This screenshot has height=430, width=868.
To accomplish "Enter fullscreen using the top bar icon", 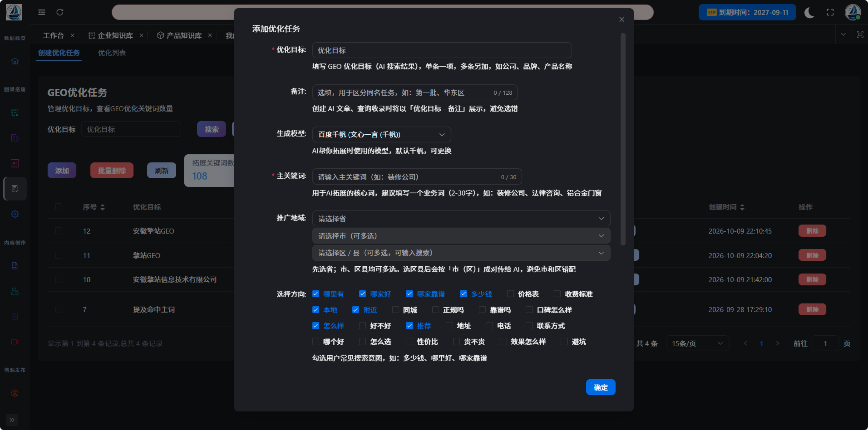I will coord(830,13).
